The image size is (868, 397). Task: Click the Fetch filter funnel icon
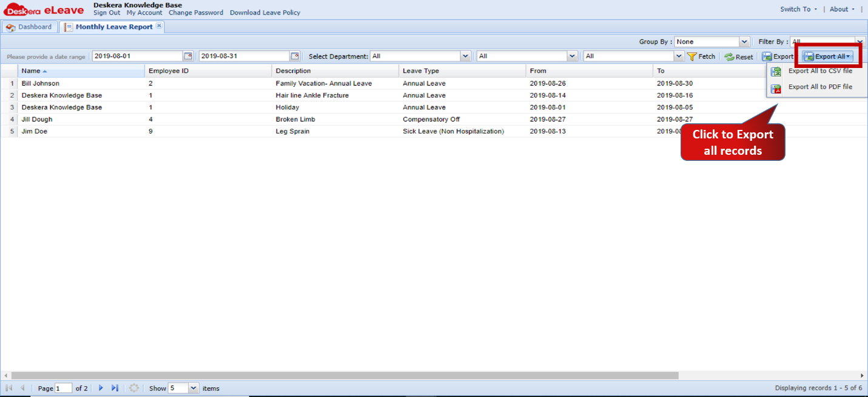[x=691, y=56]
